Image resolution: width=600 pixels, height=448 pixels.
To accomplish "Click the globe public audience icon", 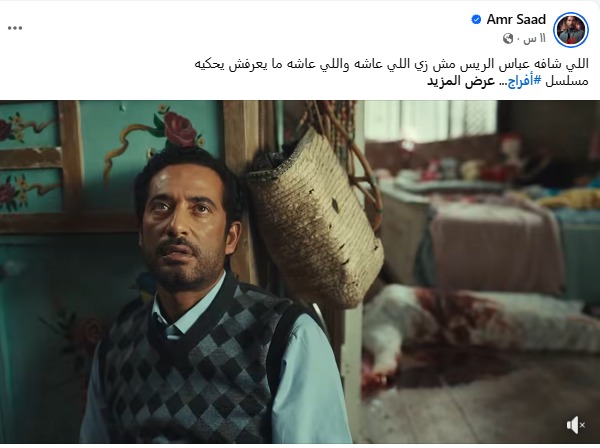I will click(508, 39).
